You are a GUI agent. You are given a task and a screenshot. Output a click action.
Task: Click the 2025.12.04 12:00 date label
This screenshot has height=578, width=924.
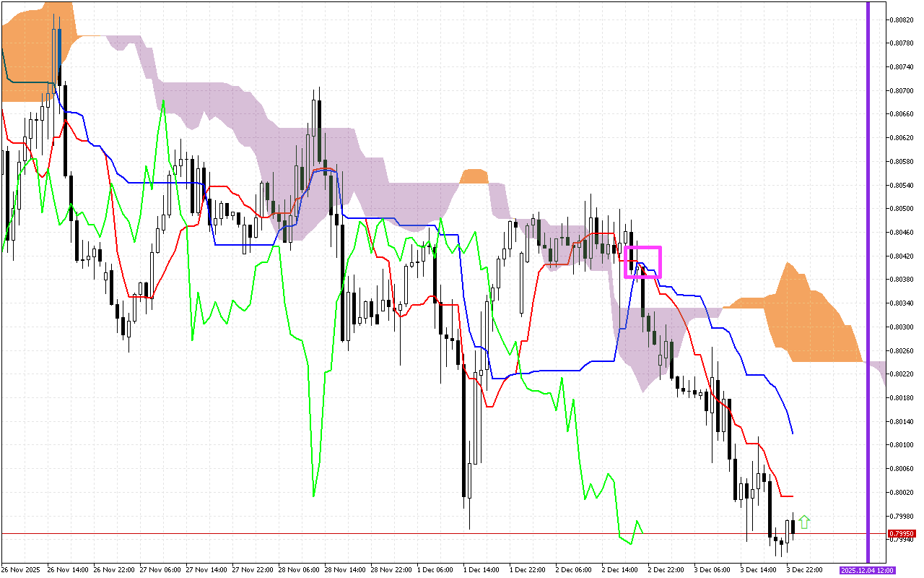pyautogui.click(x=866, y=570)
